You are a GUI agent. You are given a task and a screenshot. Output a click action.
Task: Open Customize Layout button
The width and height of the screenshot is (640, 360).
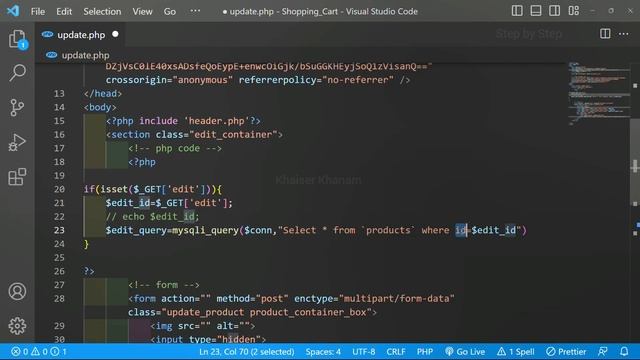coord(573,11)
